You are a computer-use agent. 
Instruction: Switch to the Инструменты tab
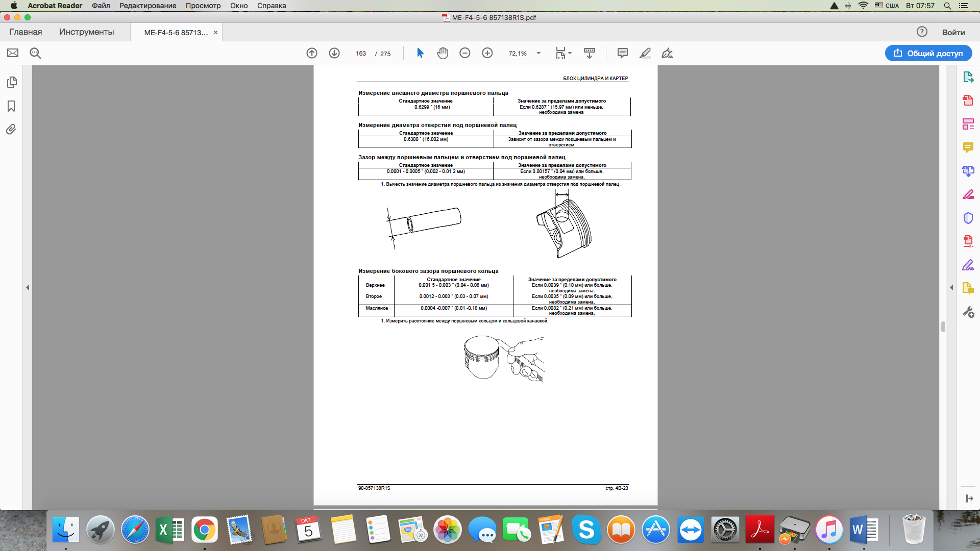click(x=86, y=32)
